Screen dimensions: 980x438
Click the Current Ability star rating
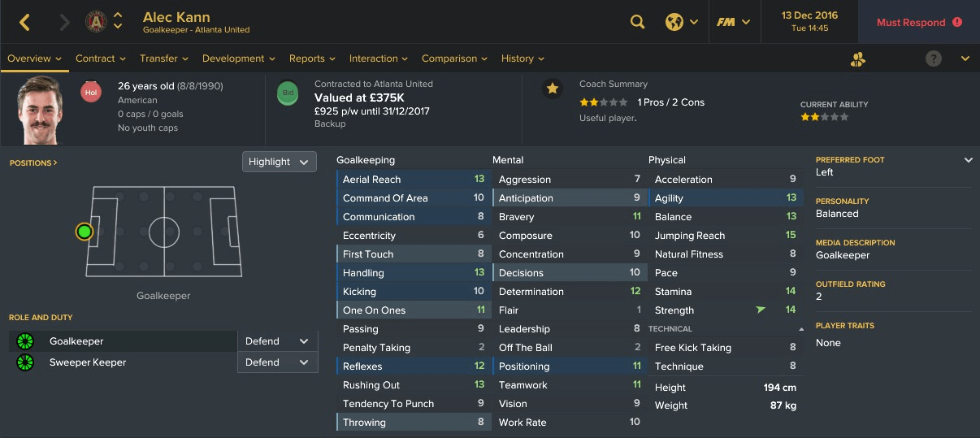(x=825, y=117)
